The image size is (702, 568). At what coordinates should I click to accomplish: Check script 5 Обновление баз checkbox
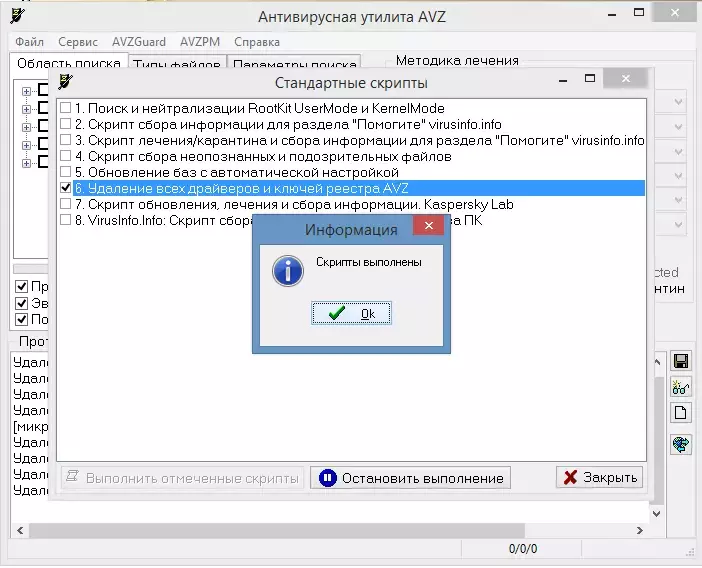coord(65,172)
